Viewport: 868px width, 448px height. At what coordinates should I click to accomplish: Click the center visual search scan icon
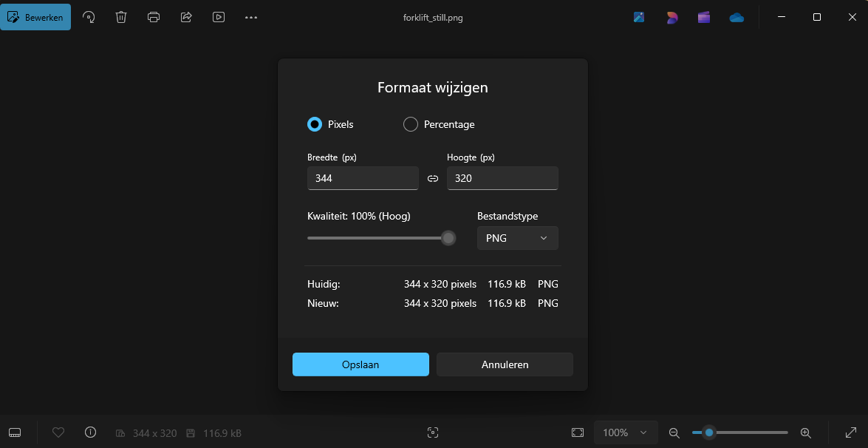coord(433,432)
